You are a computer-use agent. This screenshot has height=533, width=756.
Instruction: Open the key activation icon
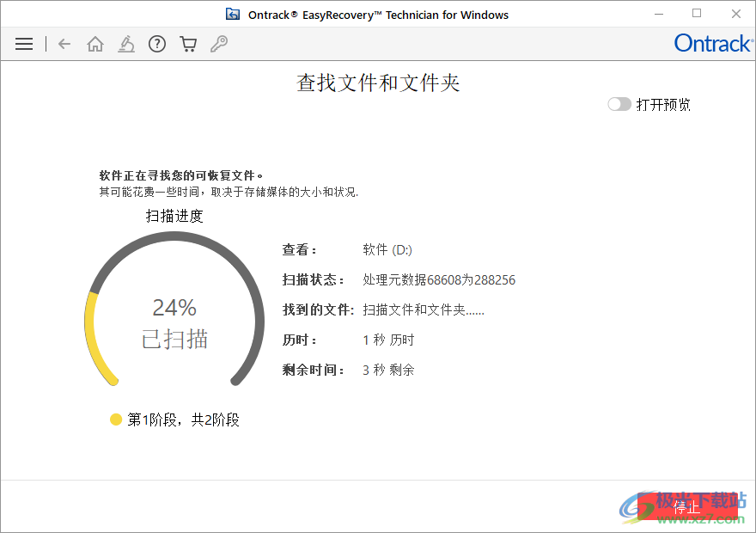pos(219,44)
